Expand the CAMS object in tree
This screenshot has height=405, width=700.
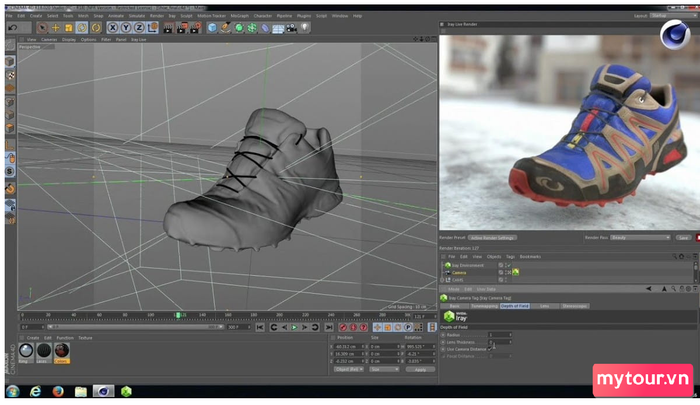(x=442, y=280)
